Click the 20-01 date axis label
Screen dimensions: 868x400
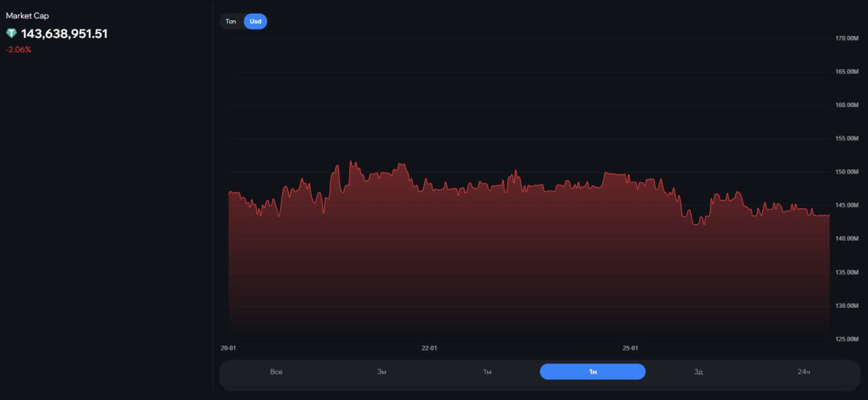(x=229, y=348)
